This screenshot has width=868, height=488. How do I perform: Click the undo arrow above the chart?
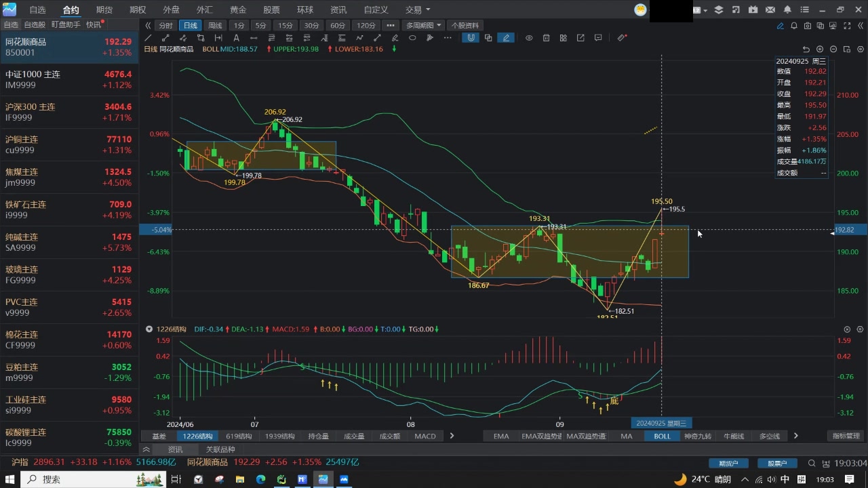coord(806,49)
